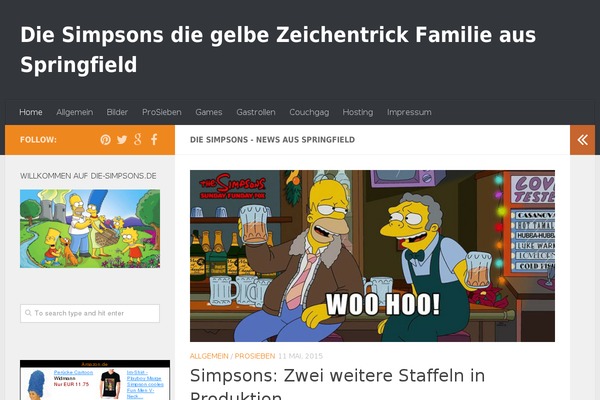
Task: Open the Gastrollen menu item
Action: click(x=256, y=112)
